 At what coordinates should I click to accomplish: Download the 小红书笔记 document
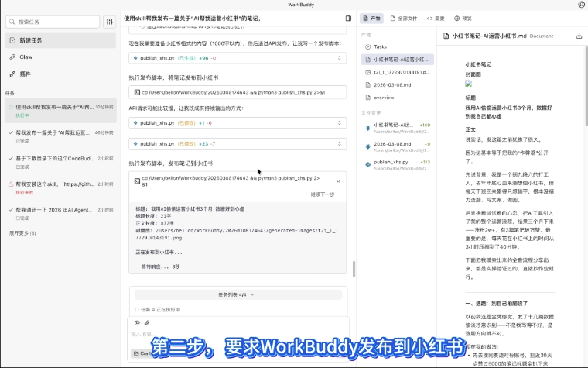pyautogui.click(x=579, y=36)
